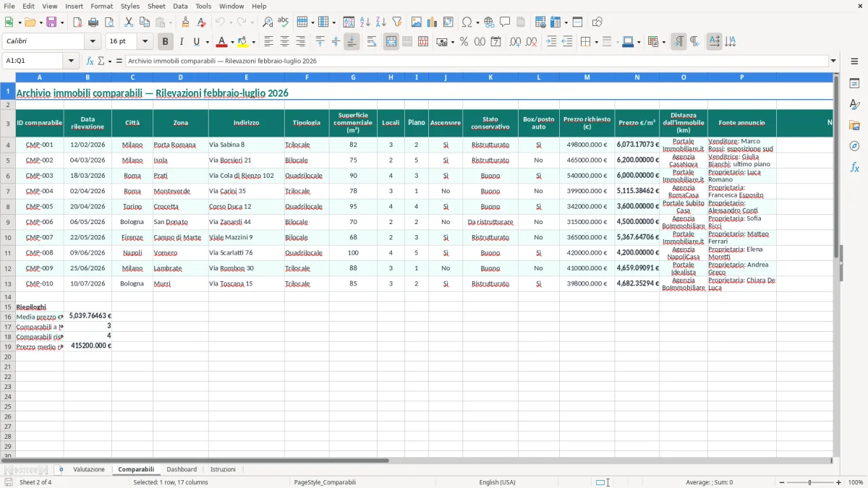Image resolution: width=868 pixels, height=488 pixels.
Task: Click column header G
Action: pos(353,77)
